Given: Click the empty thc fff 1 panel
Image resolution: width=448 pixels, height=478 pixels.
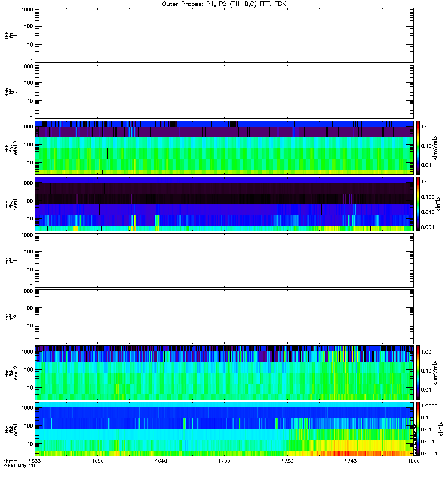Looking at the screenshot, I should pos(224,260).
